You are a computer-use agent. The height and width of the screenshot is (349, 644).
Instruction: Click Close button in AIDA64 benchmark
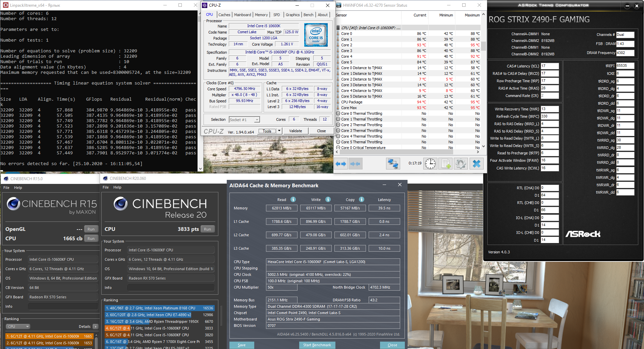[x=392, y=345]
